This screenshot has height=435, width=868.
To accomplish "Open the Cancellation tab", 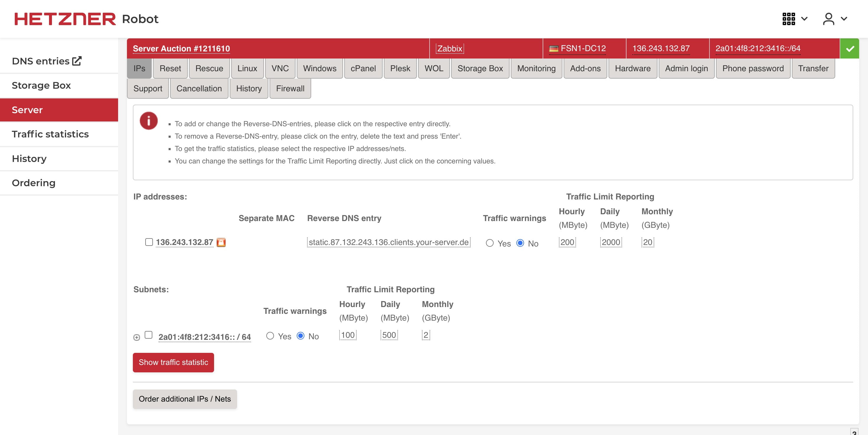I will click(199, 89).
